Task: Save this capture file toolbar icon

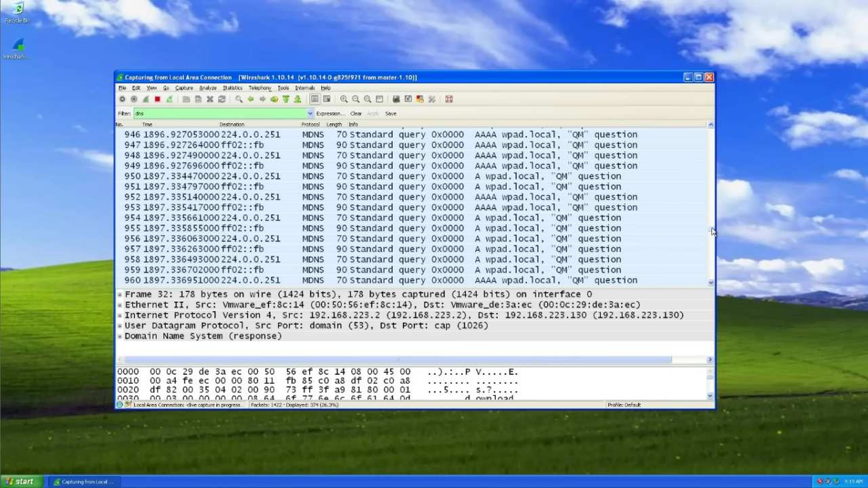Action: (x=198, y=99)
